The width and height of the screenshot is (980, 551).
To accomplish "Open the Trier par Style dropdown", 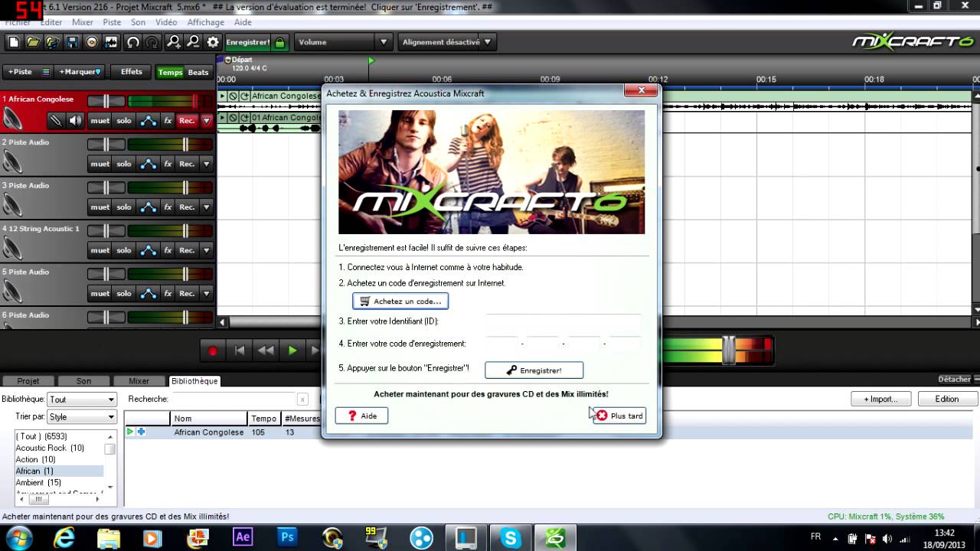I will coord(82,417).
